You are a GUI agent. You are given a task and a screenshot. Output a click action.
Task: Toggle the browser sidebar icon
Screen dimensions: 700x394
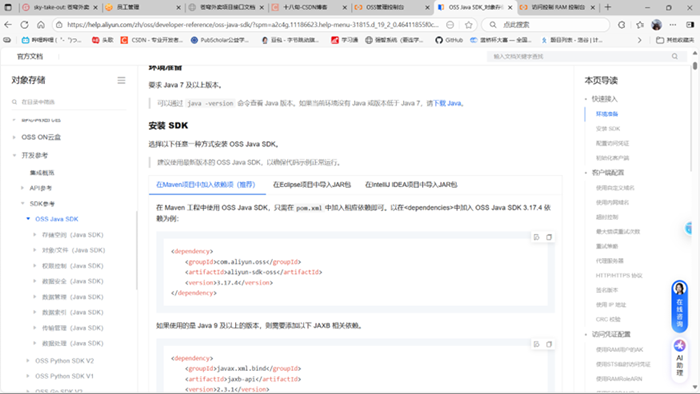(690, 25)
